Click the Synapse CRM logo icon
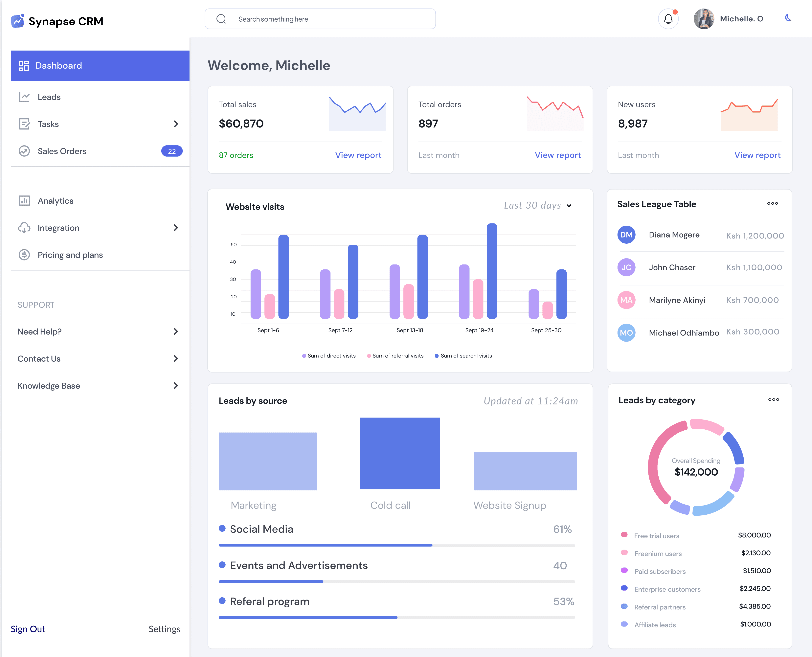 pyautogui.click(x=18, y=21)
